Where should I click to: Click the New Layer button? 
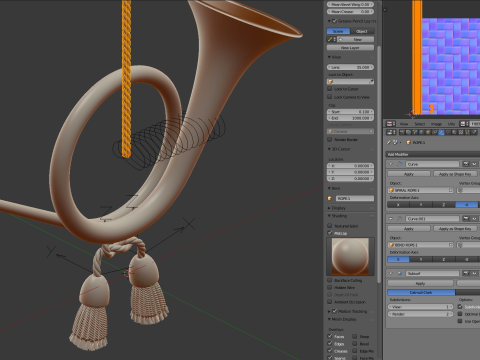350,47
